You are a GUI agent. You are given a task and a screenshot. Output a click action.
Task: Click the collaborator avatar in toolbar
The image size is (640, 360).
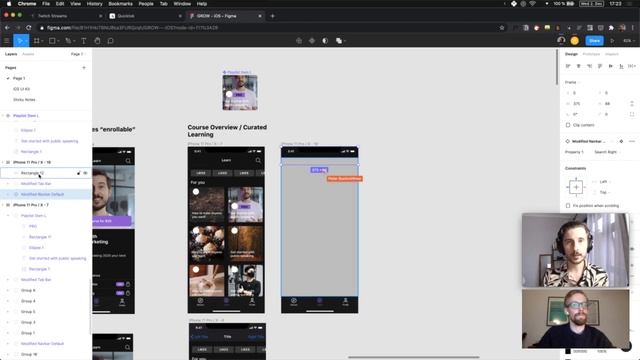point(561,40)
